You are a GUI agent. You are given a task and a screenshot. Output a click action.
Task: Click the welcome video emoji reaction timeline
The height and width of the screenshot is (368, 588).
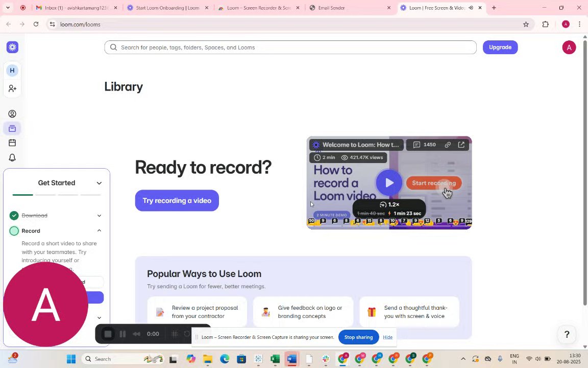(x=389, y=221)
